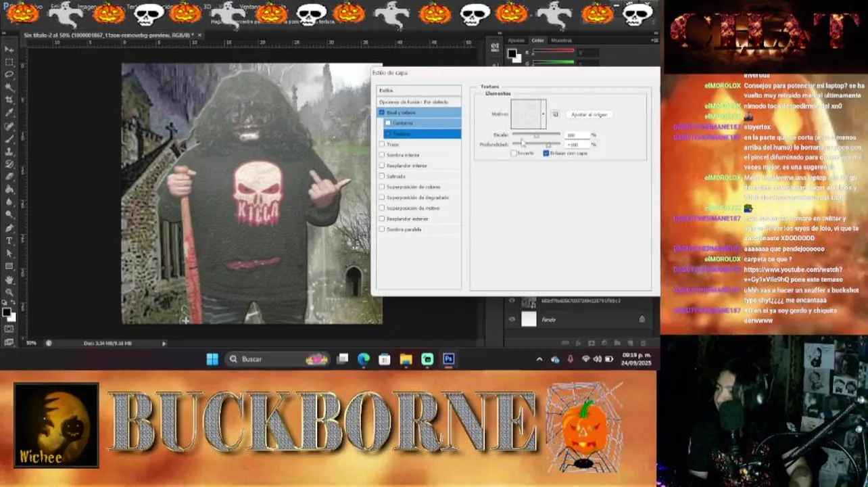Image resolution: width=868 pixels, height=487 pixels.
Task: Hide the Fondo layer eye icon
Action: click(x=512, y=319)
